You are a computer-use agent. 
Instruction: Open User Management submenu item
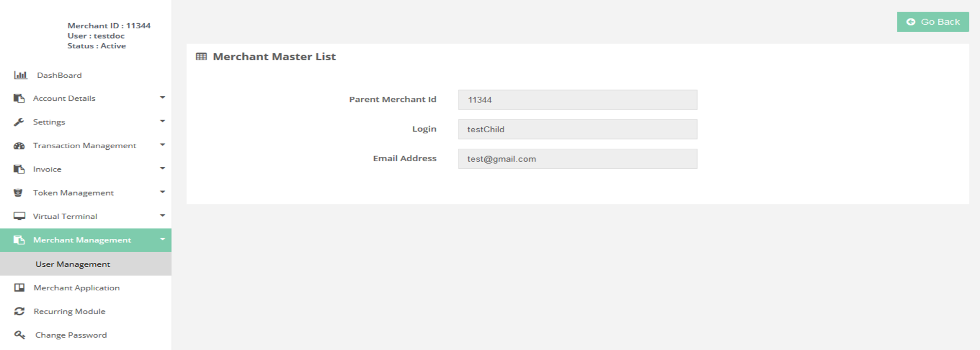73,264
